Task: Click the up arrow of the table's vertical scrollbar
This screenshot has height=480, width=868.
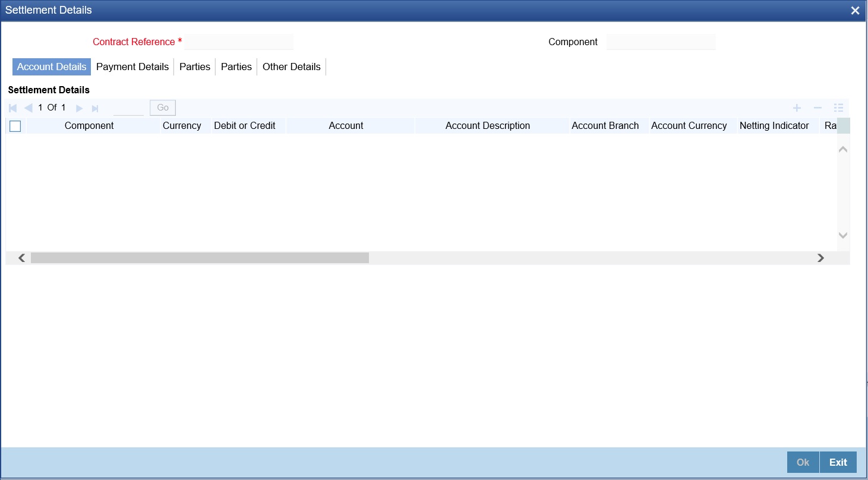Action: tap(842, 150)
